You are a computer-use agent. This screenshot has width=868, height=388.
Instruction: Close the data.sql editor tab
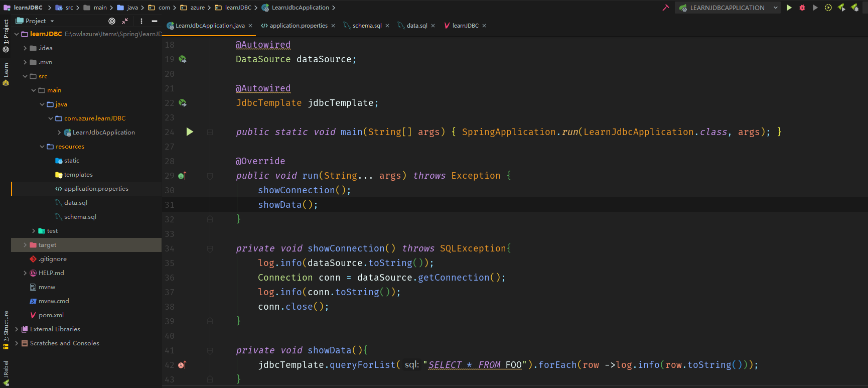(433, 26)
